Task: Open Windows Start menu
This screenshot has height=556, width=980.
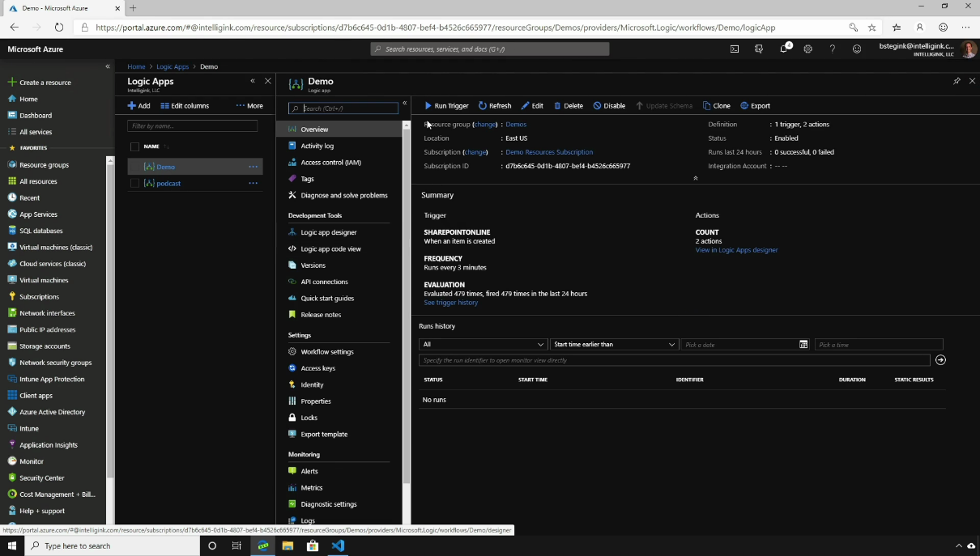Action: (x=12, y=545)
